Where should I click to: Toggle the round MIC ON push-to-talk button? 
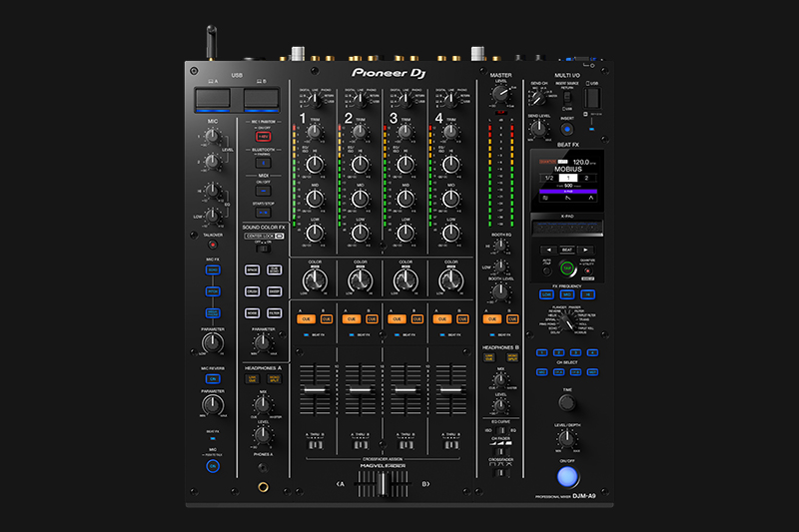click(213, 466)
